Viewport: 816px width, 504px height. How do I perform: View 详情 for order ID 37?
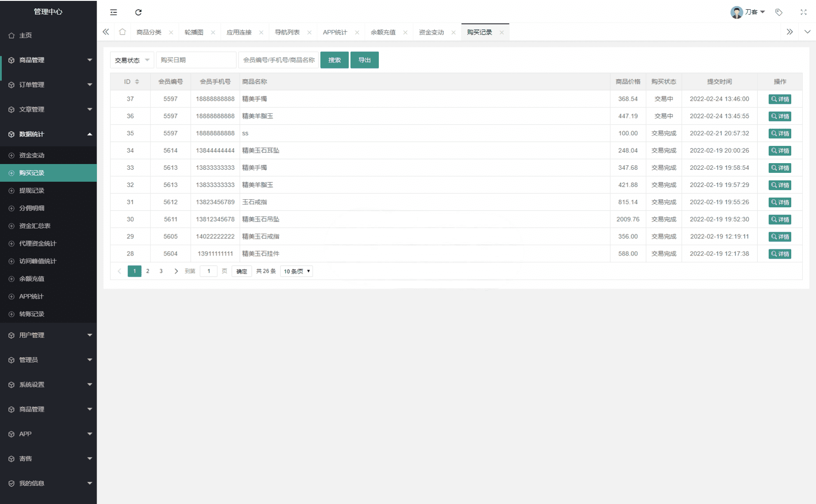780,99
